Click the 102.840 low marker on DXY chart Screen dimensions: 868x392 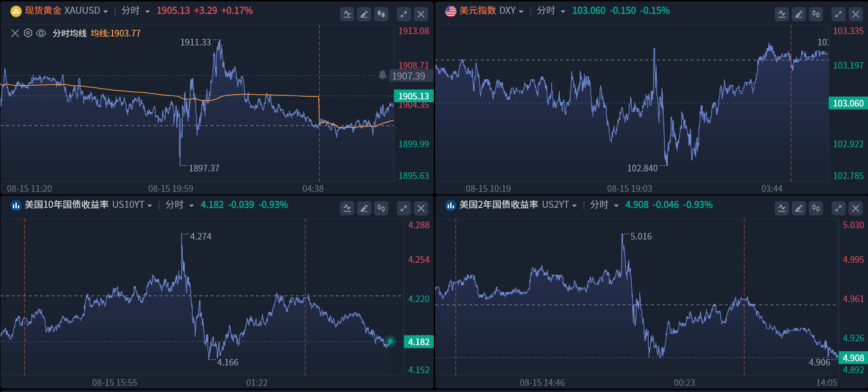click(x=642, y=168)
